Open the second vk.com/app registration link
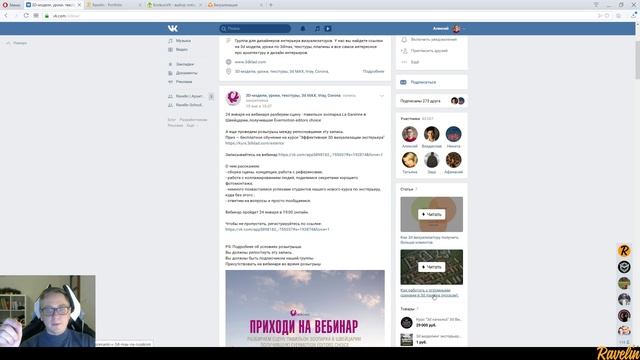This screenshot has height=360, width=640. [277, 229]
